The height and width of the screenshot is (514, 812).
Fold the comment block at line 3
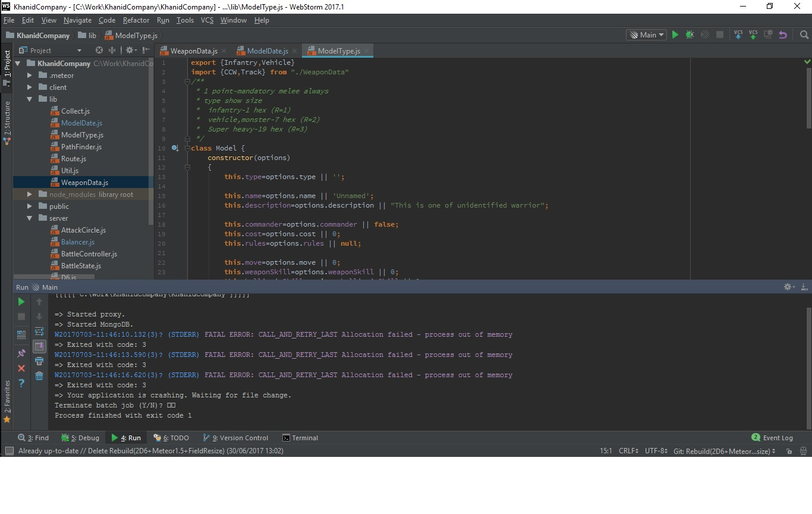187,82
